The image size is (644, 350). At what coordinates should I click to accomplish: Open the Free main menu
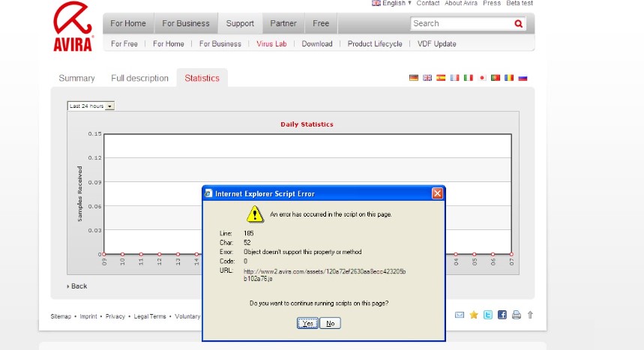pos(321,23)
